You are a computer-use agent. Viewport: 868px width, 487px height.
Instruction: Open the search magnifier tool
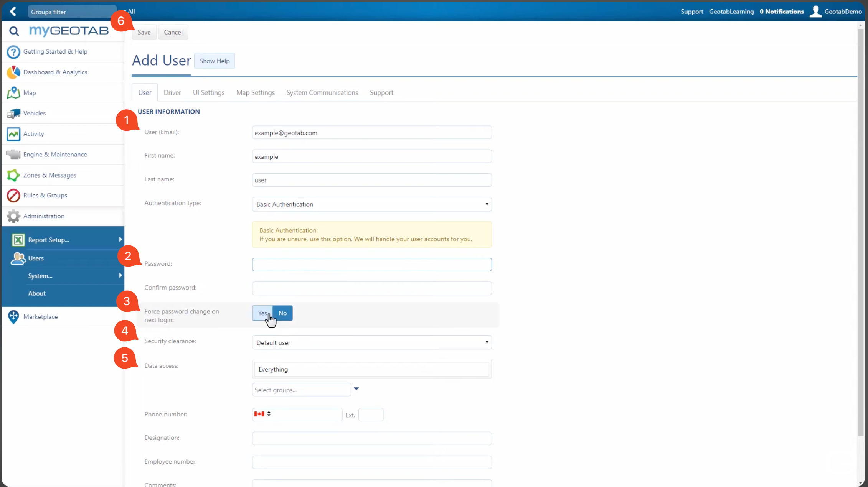pos(14,31)
